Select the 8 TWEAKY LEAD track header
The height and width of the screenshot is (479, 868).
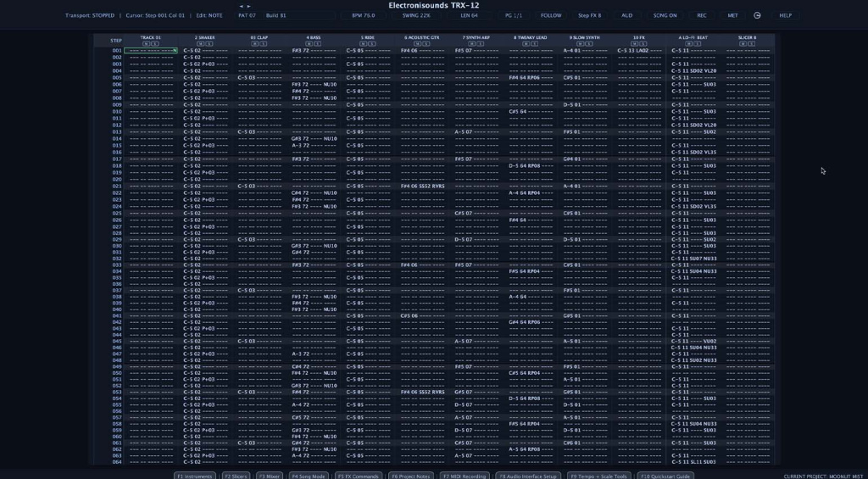pos(531,37)
